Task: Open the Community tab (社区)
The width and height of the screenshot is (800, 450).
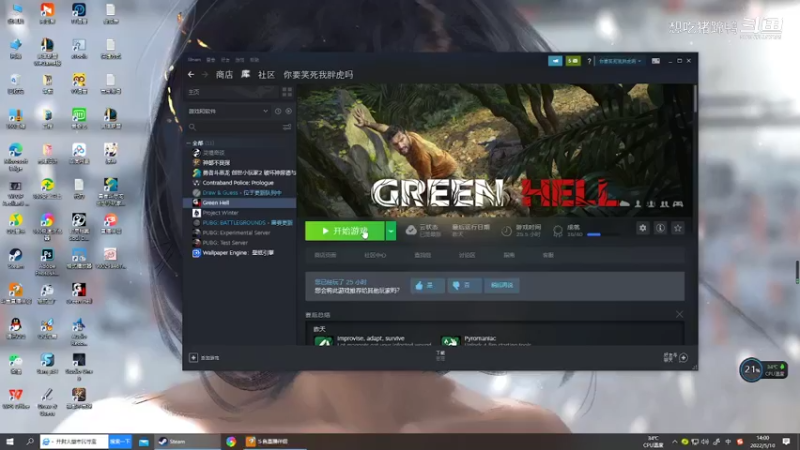Action: point(266,74)
